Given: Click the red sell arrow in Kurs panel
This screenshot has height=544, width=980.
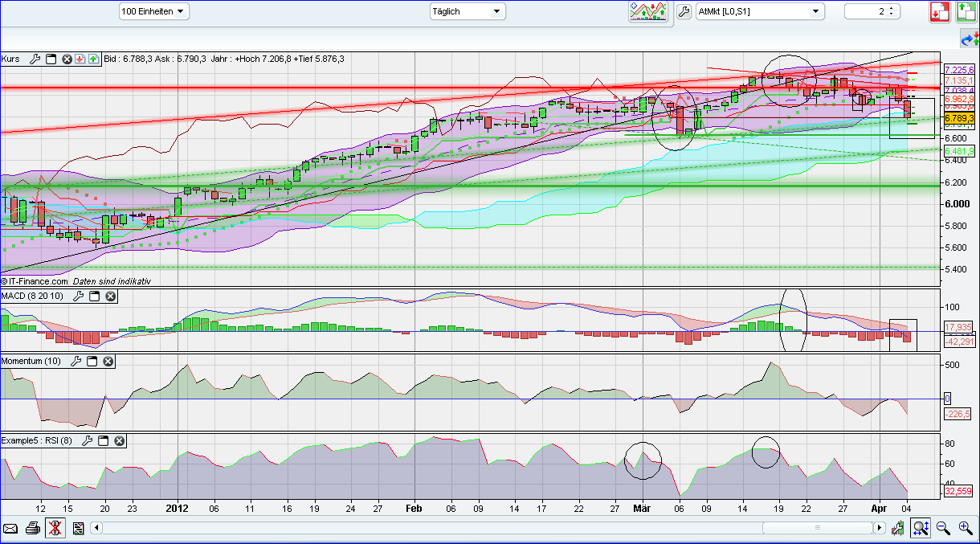Looking at the screenshot, I should pyautogui.click(x=80, y=59).
